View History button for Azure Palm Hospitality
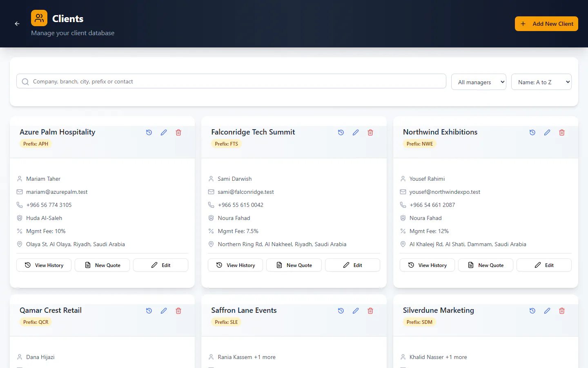 point(44,265)
